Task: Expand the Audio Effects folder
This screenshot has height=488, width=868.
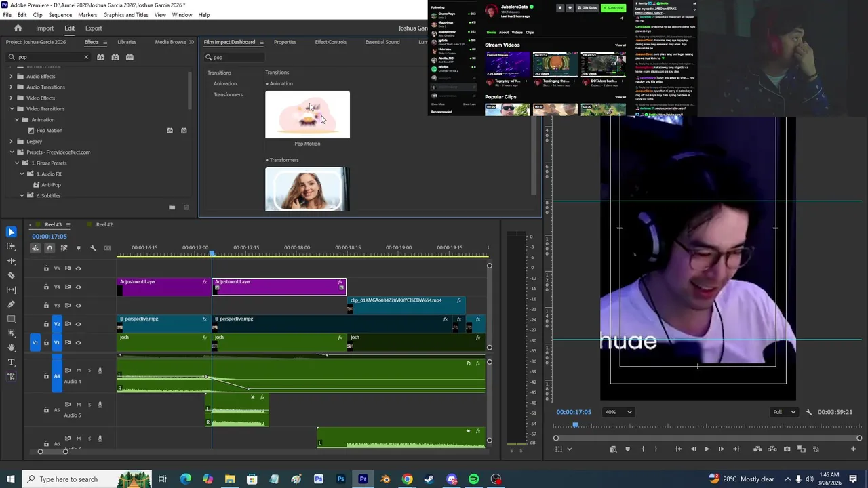Action: point(11,76)
